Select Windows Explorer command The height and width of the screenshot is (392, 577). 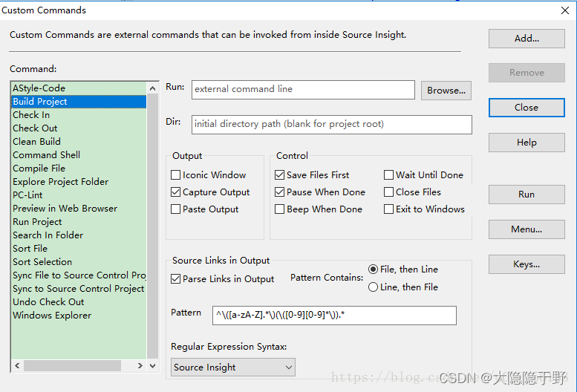[x=79, y=315]
